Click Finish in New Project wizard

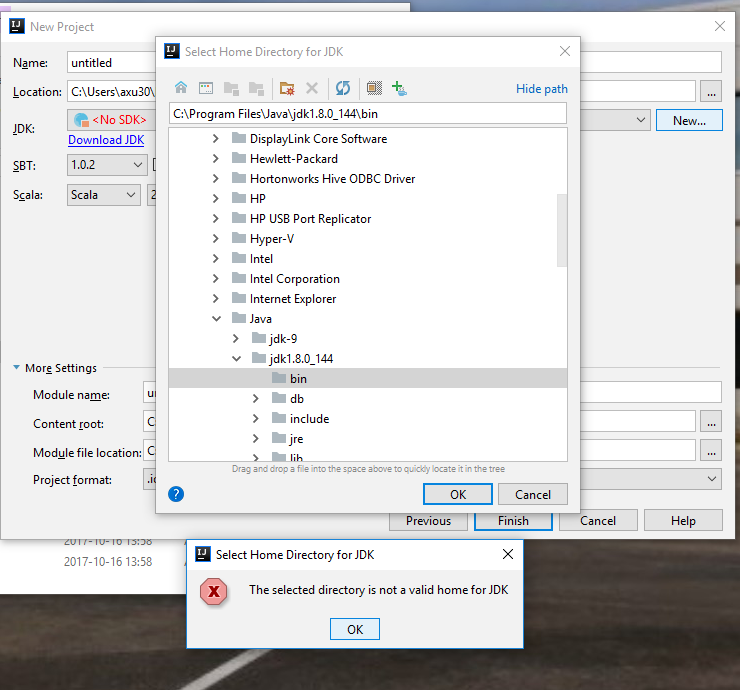(513, 521)
